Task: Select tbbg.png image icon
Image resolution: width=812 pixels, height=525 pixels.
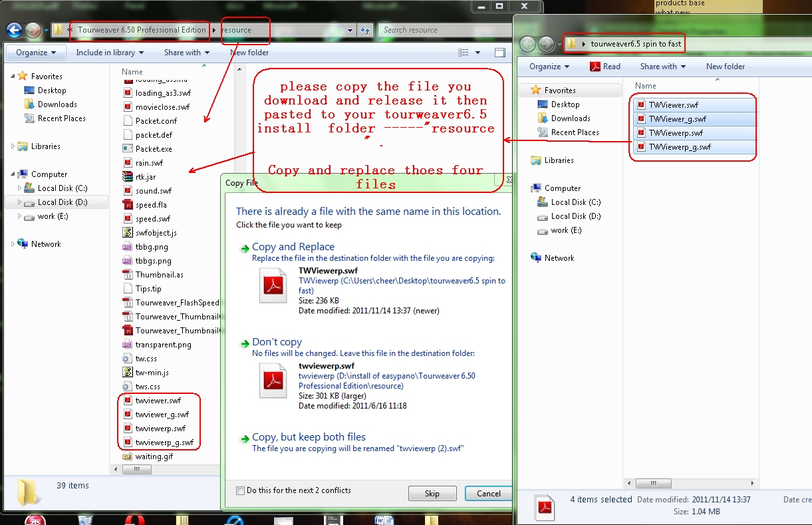Action: tap(128, 247)
